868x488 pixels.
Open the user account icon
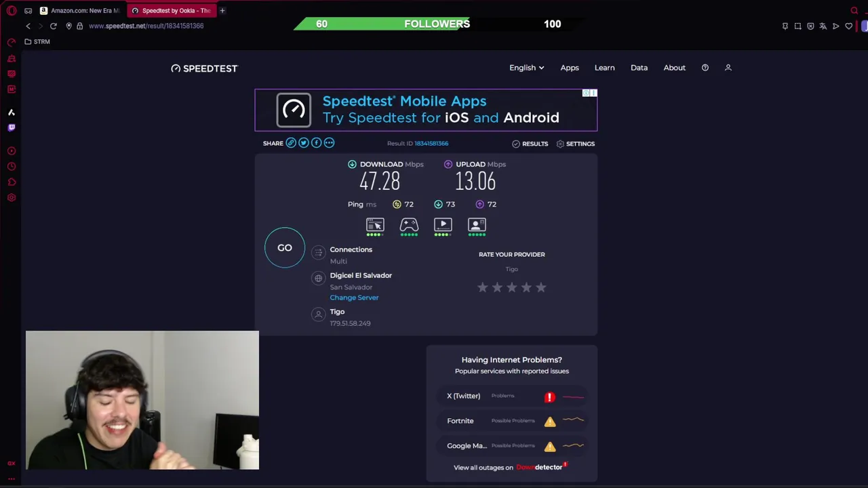[728, 68]
